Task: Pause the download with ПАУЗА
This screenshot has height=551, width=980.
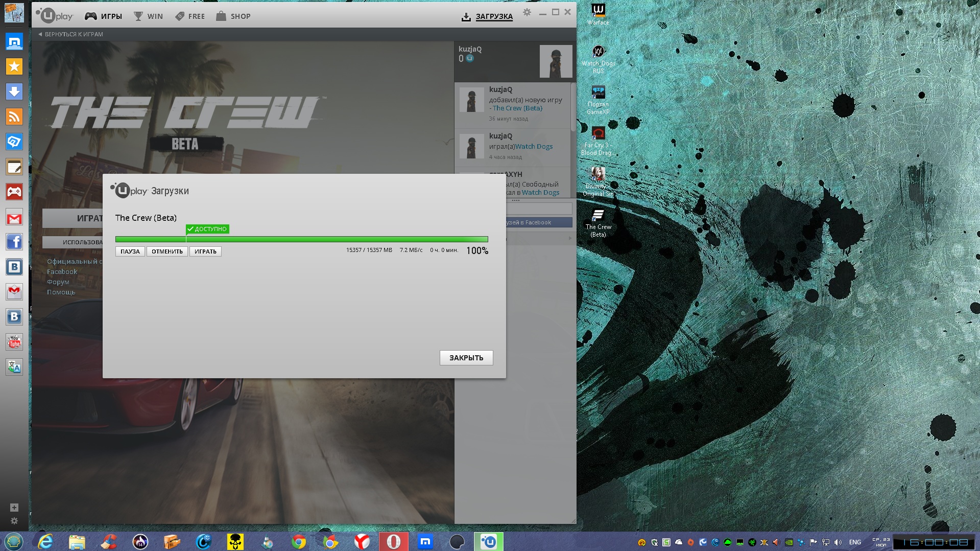Action: point(130,251)
